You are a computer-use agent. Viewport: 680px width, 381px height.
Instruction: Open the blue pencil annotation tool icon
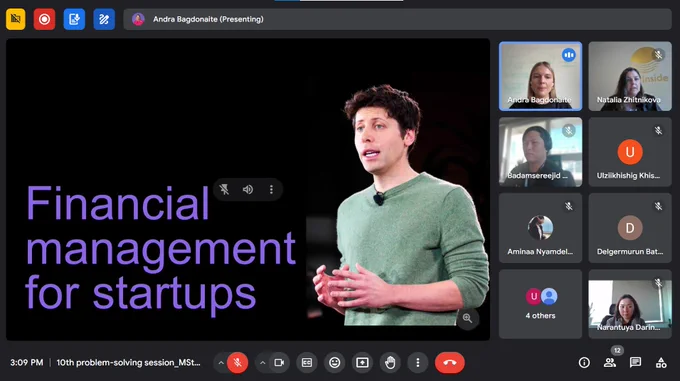[x=104, y=19]
